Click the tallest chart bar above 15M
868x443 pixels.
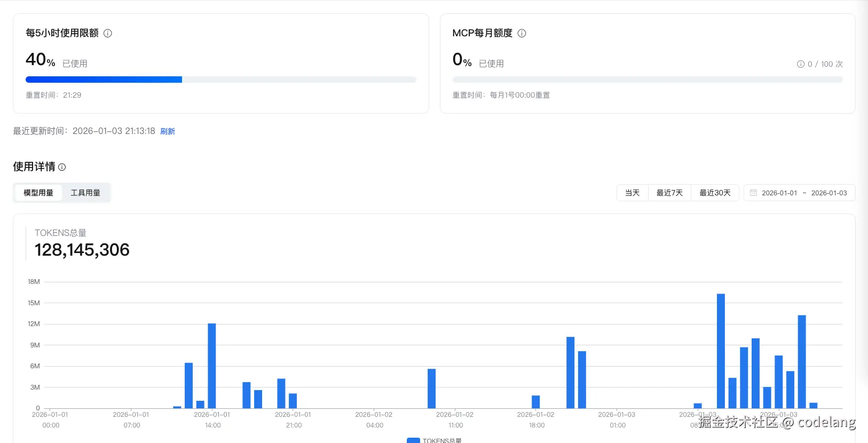coord(721,351)
